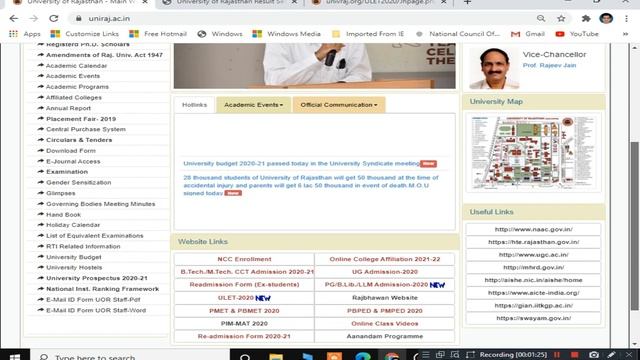Open File Explorer from taskbar
Image resolution: width=640 pixels, height=360 pixels.
[x=276, y=356]
